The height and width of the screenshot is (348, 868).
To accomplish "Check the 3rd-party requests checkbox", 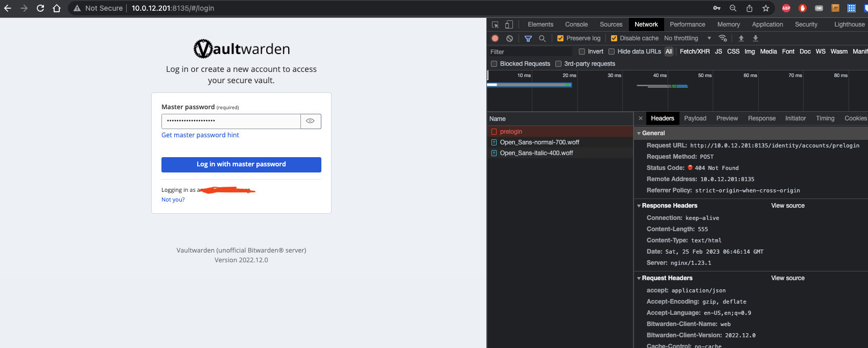I will 558,64.
